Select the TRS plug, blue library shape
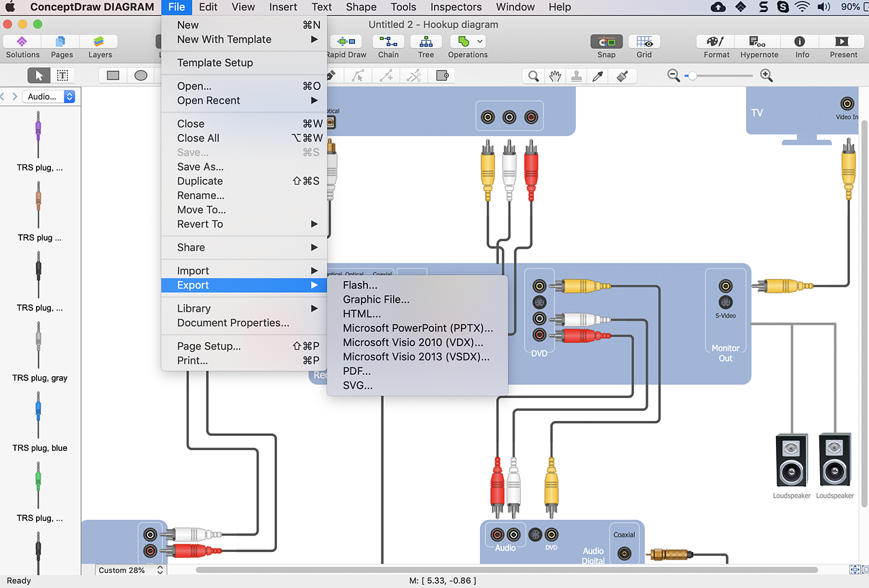This screenshot has width=869, height=588. click(39, 421)
